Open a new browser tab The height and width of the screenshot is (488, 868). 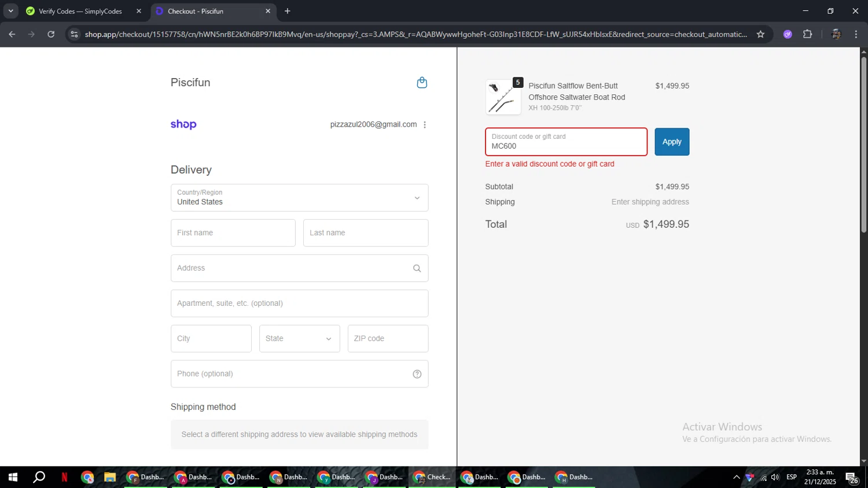coord(288,11)
